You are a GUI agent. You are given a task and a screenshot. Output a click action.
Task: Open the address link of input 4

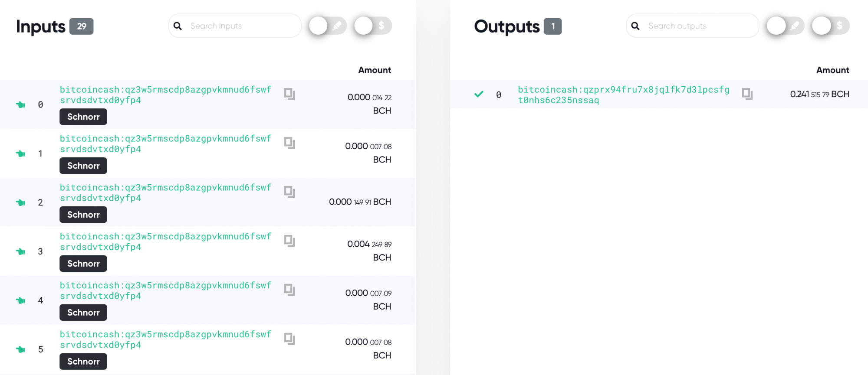165,291
